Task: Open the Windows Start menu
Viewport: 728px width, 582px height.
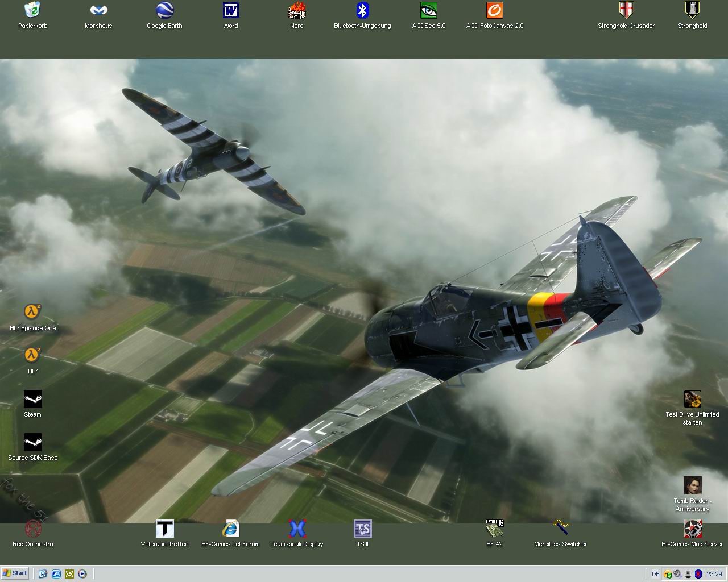Action: pyautogui.click(x=15, y=573)
